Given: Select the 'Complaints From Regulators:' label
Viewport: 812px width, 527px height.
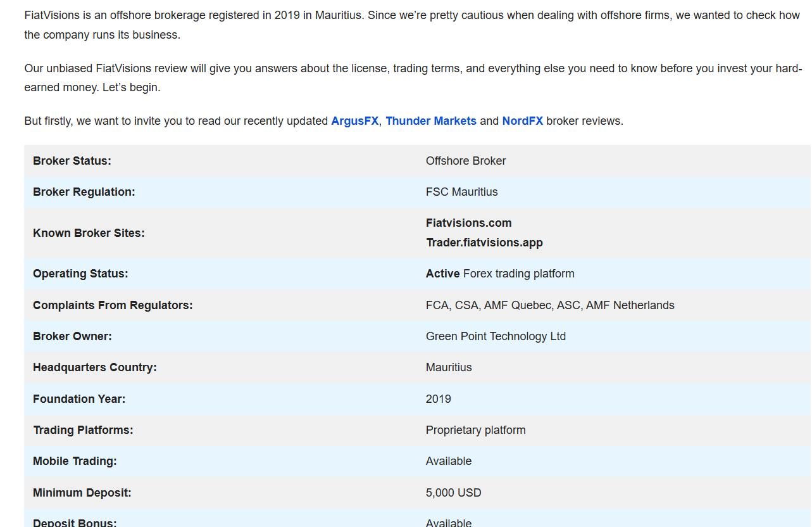Looking at the screenshot, I should point(113,305).
